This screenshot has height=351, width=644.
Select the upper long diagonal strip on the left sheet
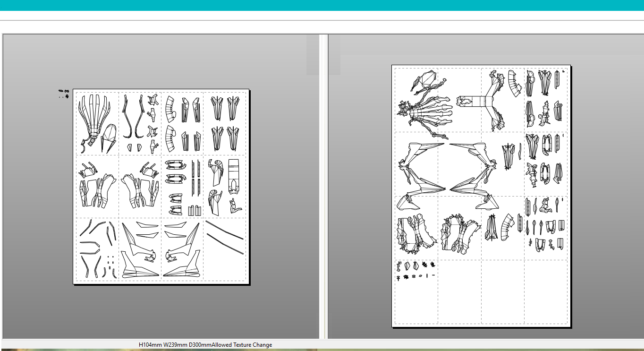225,231
